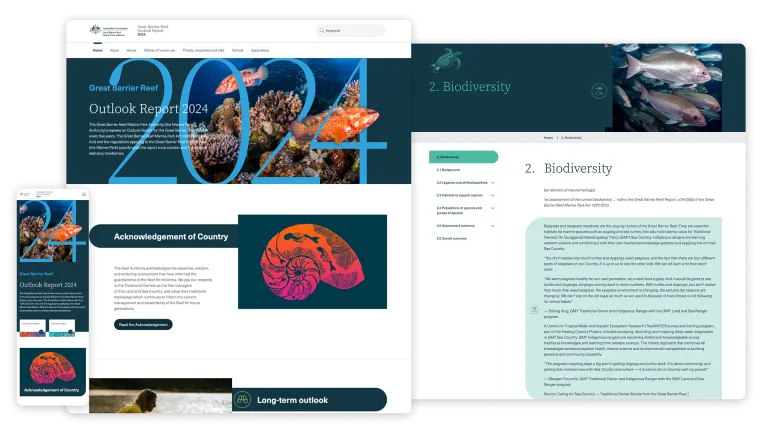Click the Home breadcrumb on Biodiversity page
Image resolution: width=768 pixels, height=432 pixels.
pyautogui.click(x=548, y=138)
